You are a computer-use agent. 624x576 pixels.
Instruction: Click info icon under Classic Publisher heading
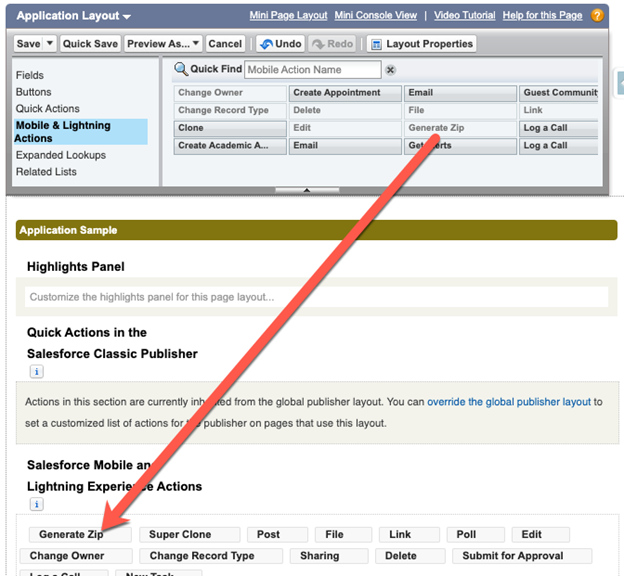coord(36,371)
